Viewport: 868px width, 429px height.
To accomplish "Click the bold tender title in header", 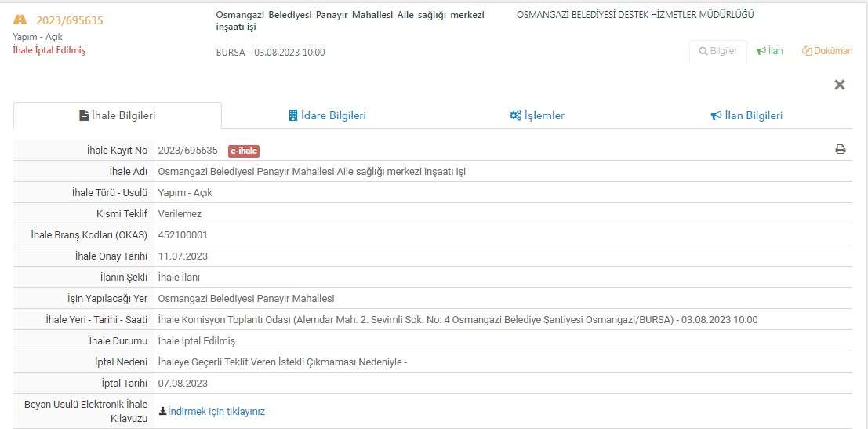I will (x=350, y=20).
